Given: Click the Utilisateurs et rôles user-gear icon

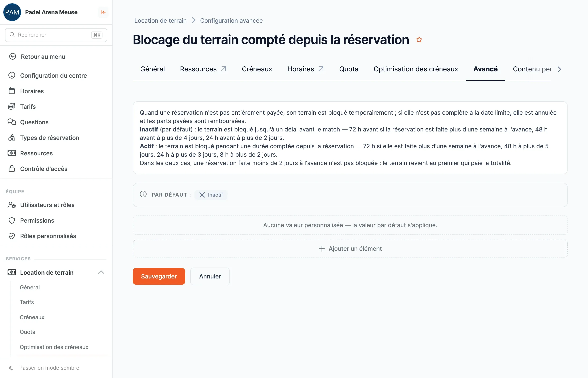Looking at the screenshot, I should coord(12,205).
